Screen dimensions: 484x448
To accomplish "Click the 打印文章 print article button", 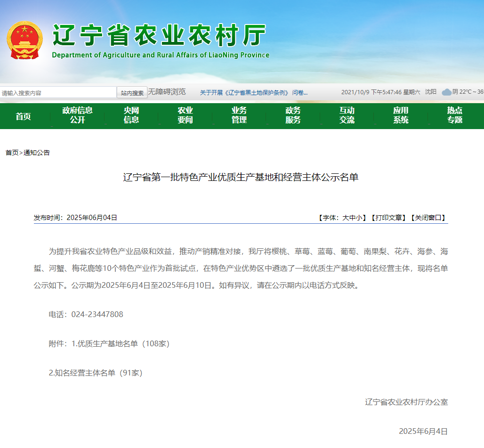I will pos(388,218).
